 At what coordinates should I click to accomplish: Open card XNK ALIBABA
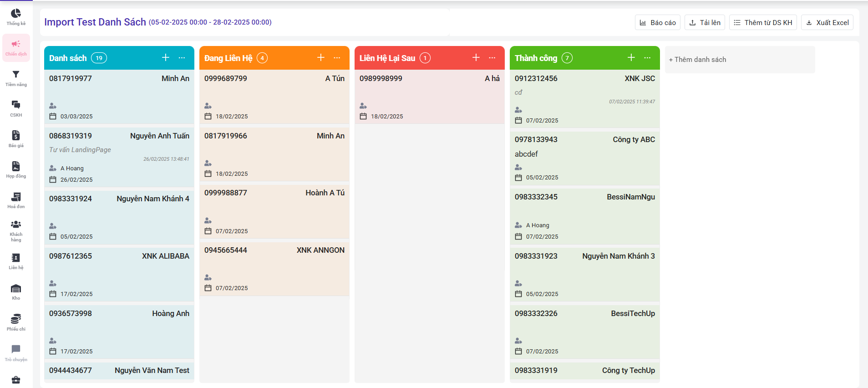click(x=119, y=275)
